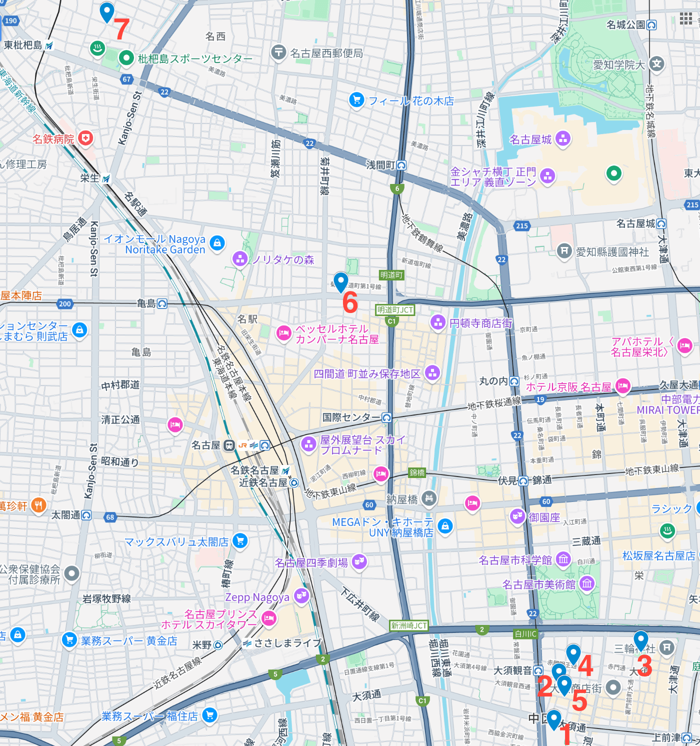Click the 新洲崎JCT junction sign
The width and height of the screenshot is (700, 746).
click(x=409, y=625)
